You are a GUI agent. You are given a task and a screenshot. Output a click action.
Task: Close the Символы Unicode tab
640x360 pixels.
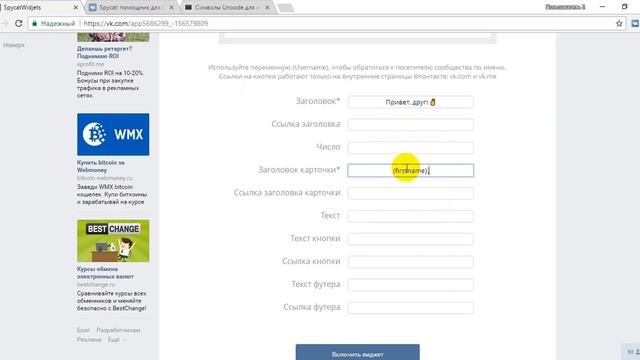pyautogui.click(x=267, y=7)
